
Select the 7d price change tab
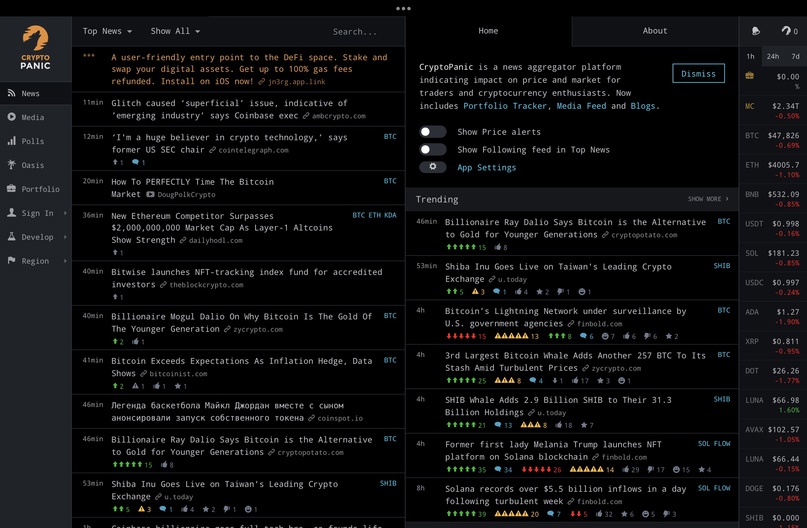pyautogui.click(x=795, y=56)
